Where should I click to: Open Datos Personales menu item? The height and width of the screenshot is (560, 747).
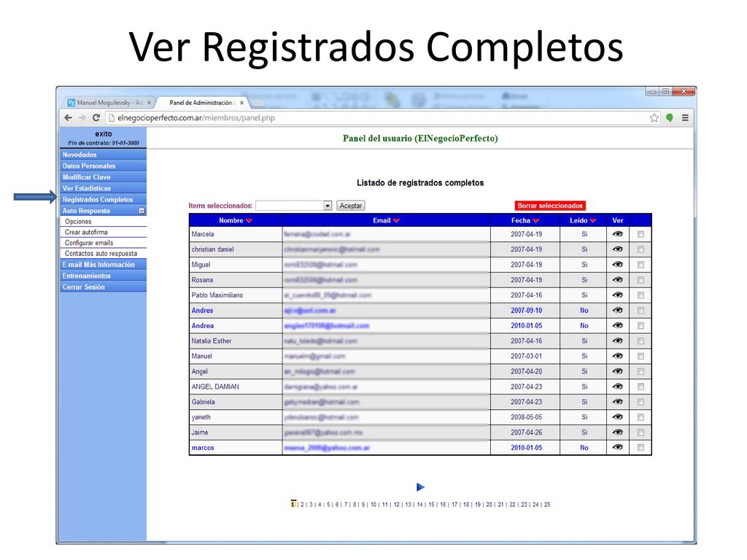pyautogui.click(x=103, y=166)
